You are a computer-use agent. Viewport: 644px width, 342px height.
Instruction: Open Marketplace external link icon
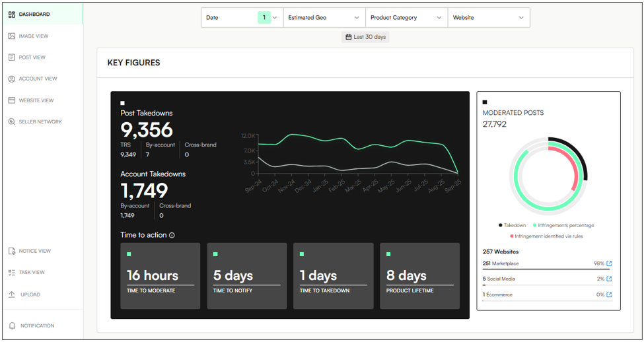(609, 263)
